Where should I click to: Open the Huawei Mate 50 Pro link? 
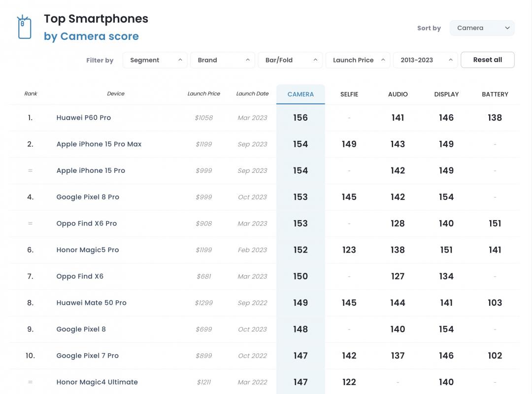coord(91,303)
